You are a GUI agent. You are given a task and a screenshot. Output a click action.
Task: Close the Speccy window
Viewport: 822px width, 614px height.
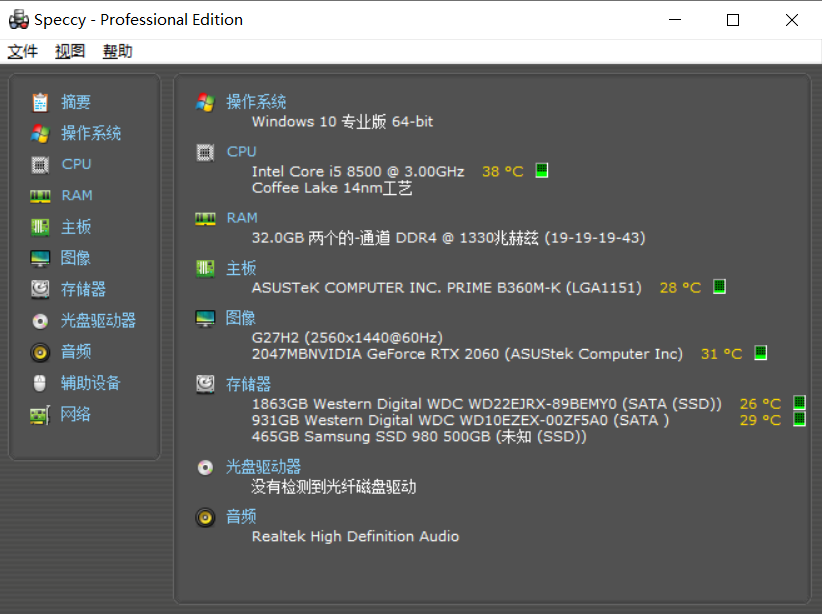coord(792,20)
